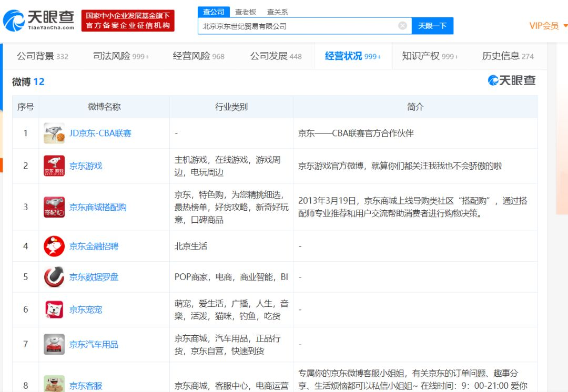Click the 京东金融招聘 avatar icon
This screenshot has height=392, width=568.
(x=54, y=246)
